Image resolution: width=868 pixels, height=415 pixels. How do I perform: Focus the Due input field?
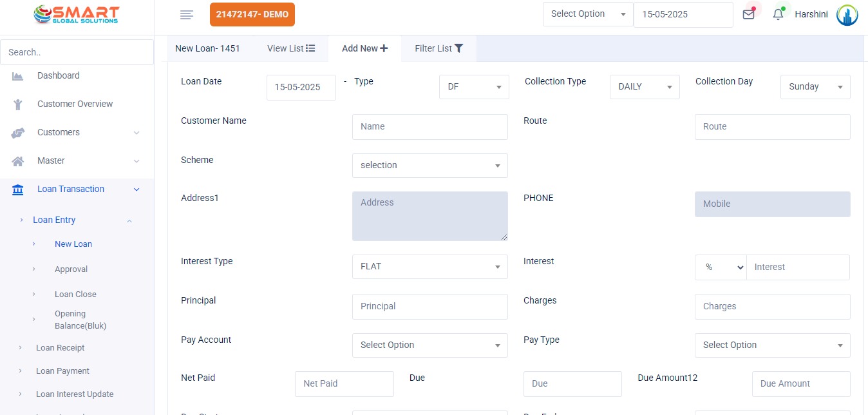[573, 384]
